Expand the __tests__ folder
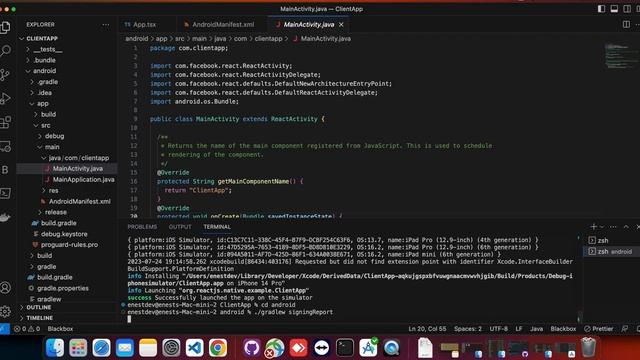This screenshot has width=640, height=360. (67, 49)
